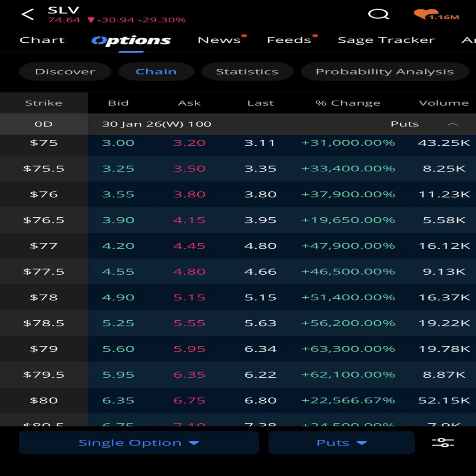The width and height of the screenshot is (476, 476).
Task: Tap the +22,566.67% change value
Action: click(348, 400)
